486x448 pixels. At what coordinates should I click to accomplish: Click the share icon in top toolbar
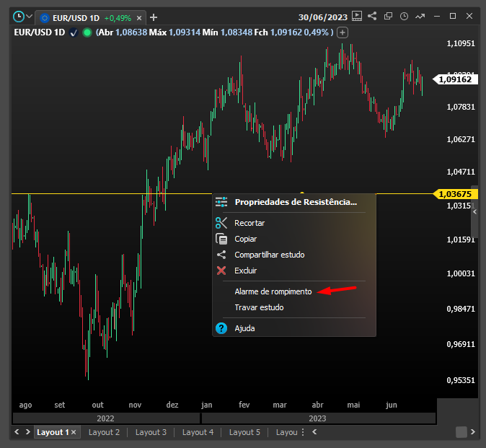[372, 16]
